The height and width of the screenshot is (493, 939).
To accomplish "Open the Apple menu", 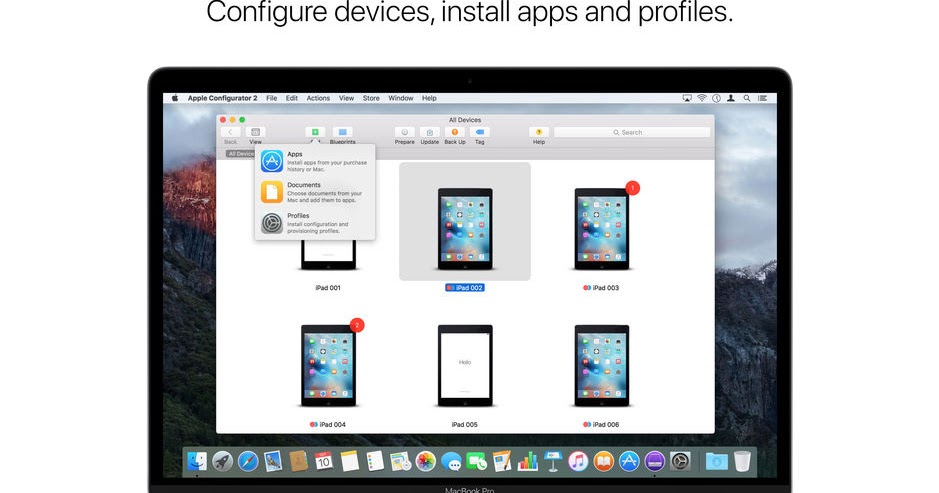I will 175,98.
